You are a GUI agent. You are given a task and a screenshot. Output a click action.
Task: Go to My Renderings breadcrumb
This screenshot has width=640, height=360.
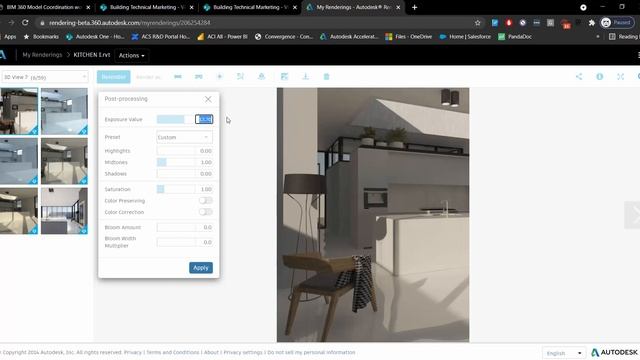pos(42,55)
